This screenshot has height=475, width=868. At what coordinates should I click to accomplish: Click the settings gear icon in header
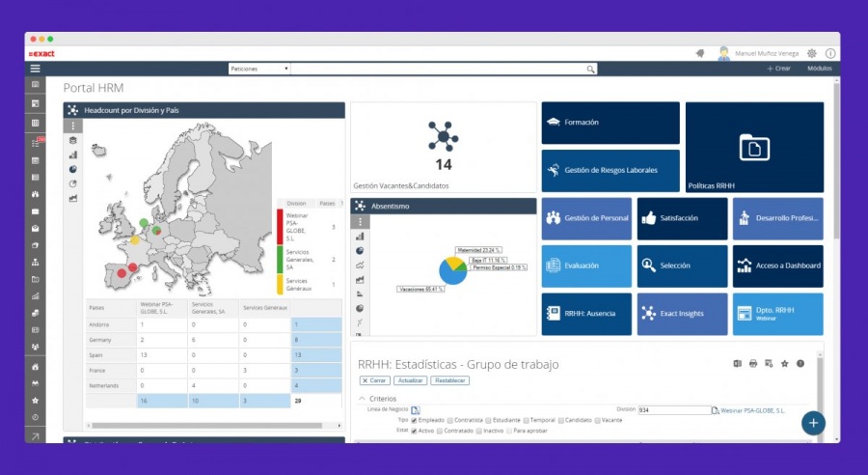pyautogui.click(x=811, y=53)
